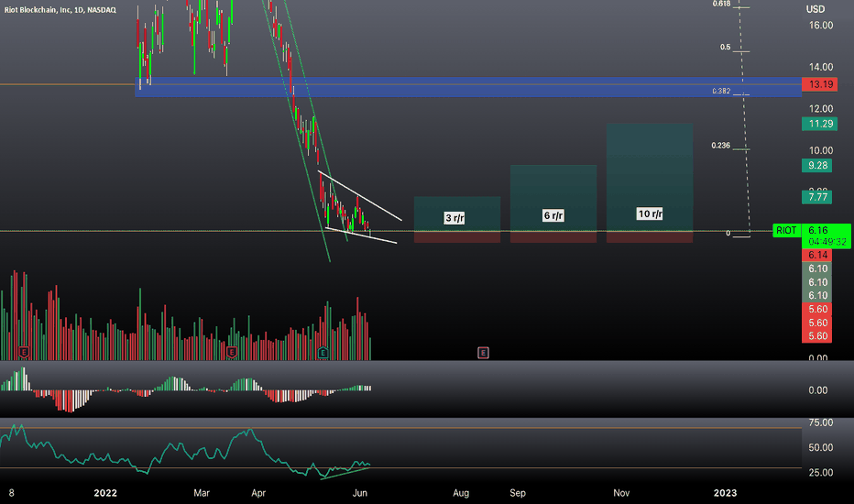The height and width of the screenshot is (504, 854).
Task: Click the blue horizontal resistance zone
Action: click(x=468, y=87)
